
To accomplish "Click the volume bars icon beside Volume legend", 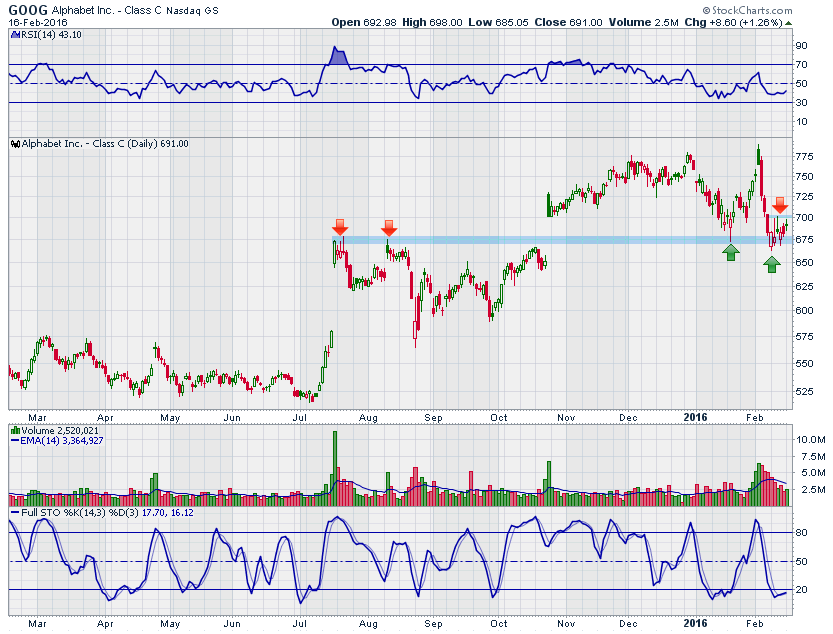I will (x=15, y=430).
